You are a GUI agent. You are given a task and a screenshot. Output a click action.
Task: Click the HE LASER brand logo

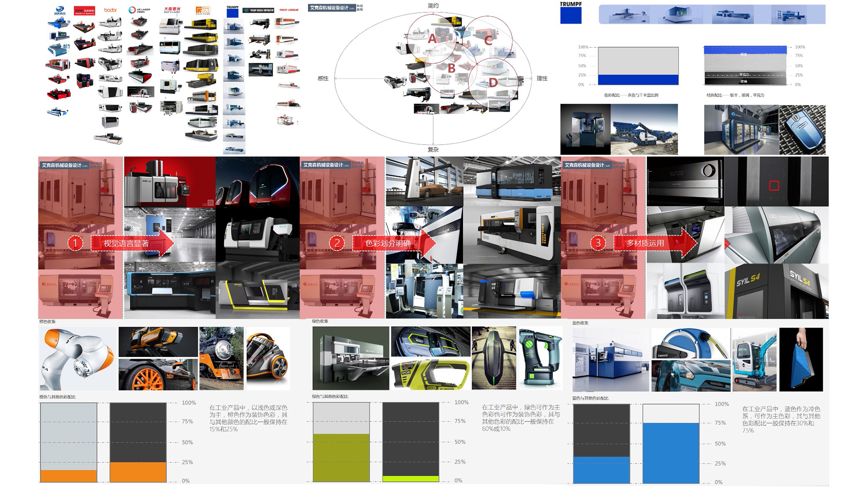point(139,10)
